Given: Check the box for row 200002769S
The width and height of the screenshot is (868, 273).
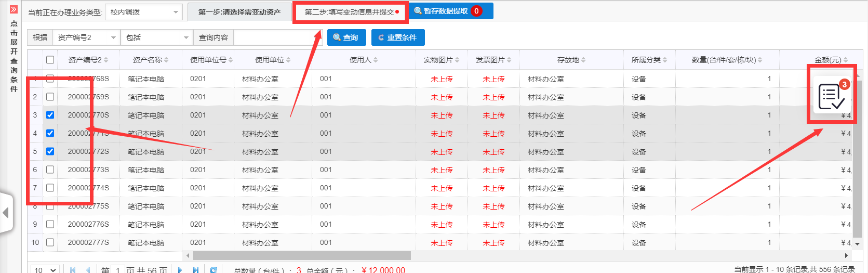Looking at the screenshot, I should pos(50,97).
